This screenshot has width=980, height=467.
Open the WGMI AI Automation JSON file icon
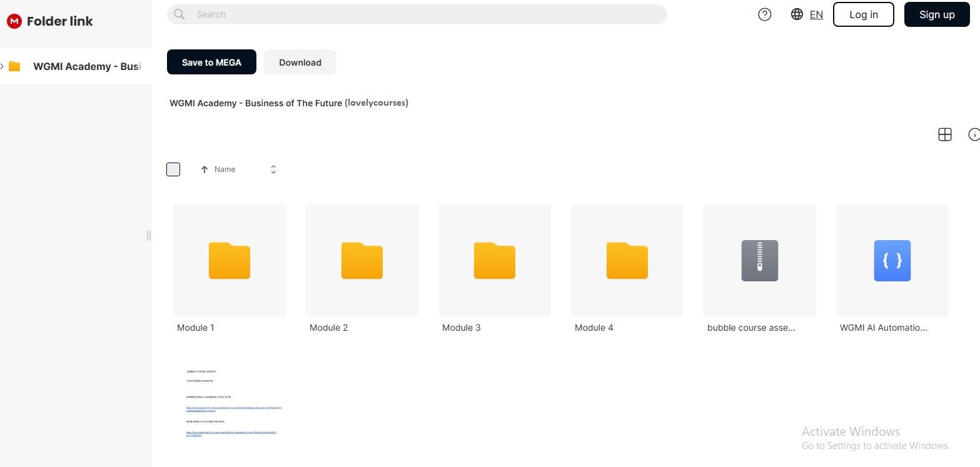click(x=892, y=260)
